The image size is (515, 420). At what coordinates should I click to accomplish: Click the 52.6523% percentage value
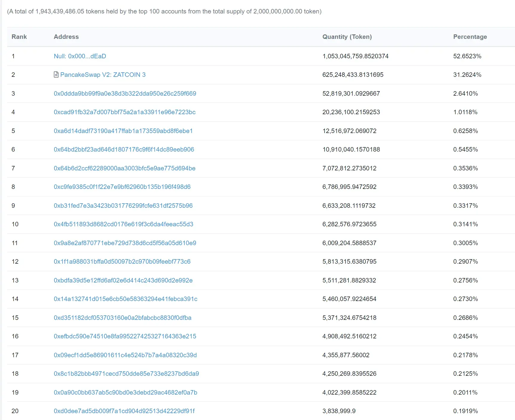[x=467, y=56]
